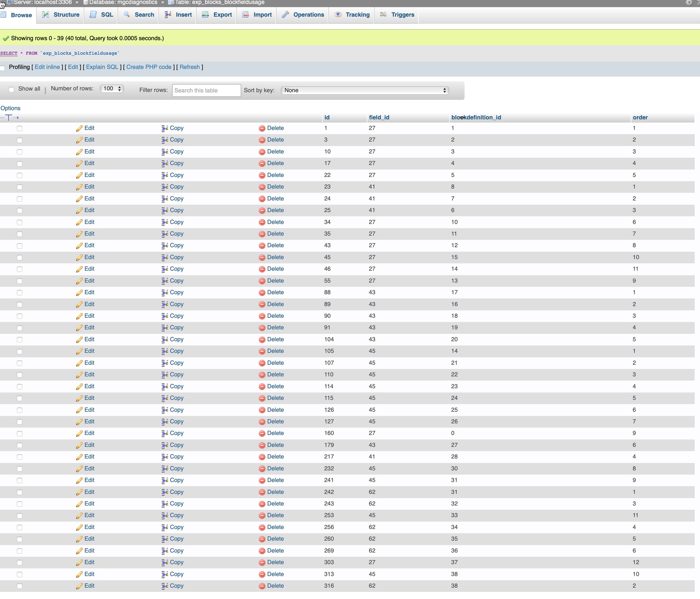Click the wrench icon on Operations tab
700x599 pixels.
pyautogui.click(x=285, y=15)
